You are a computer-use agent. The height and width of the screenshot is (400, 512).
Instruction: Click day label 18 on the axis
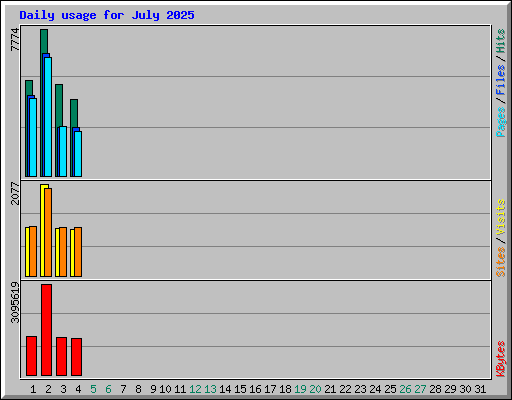point(285,389)
